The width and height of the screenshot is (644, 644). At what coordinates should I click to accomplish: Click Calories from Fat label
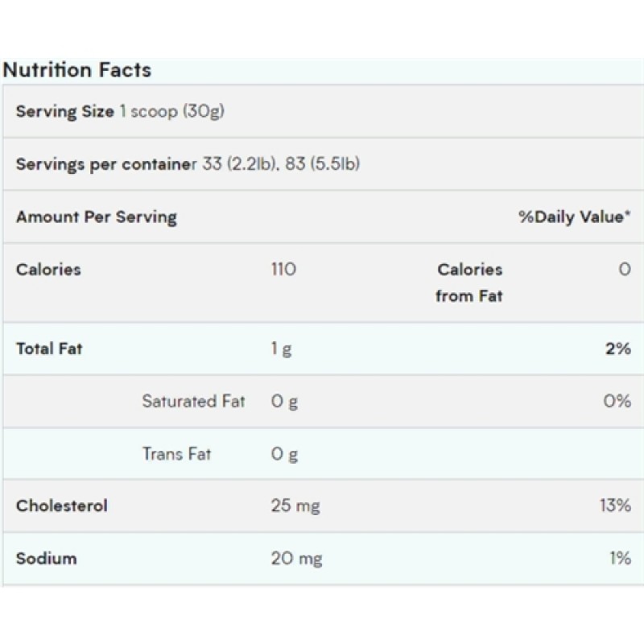click(x=469, y=283)
